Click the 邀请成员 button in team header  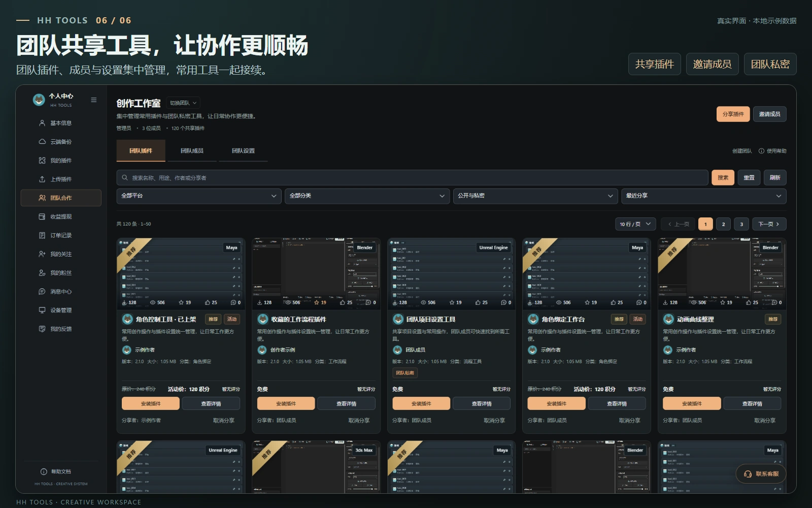769,114
